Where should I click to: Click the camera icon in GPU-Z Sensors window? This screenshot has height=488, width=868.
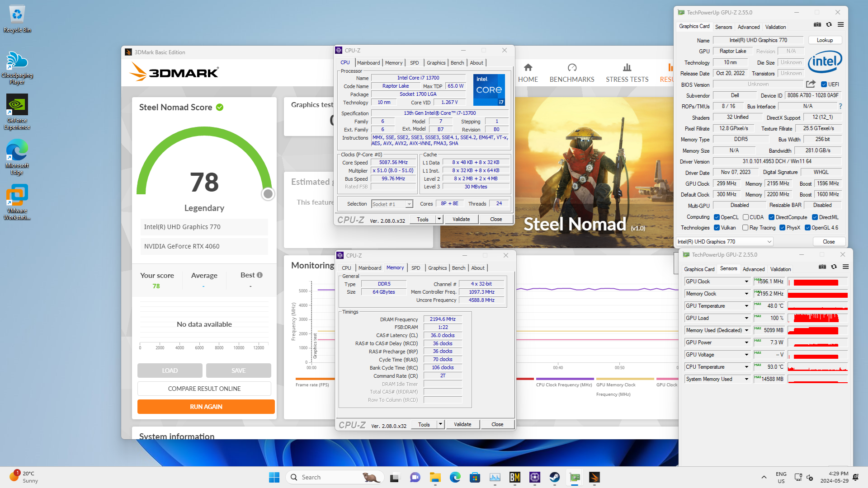(x=822, y=267)
